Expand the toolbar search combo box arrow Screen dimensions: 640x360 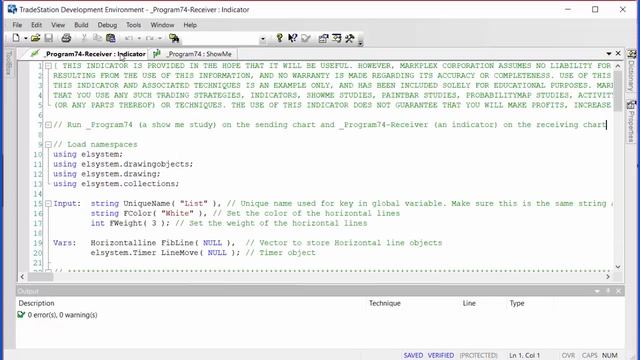tap(263, 39)
